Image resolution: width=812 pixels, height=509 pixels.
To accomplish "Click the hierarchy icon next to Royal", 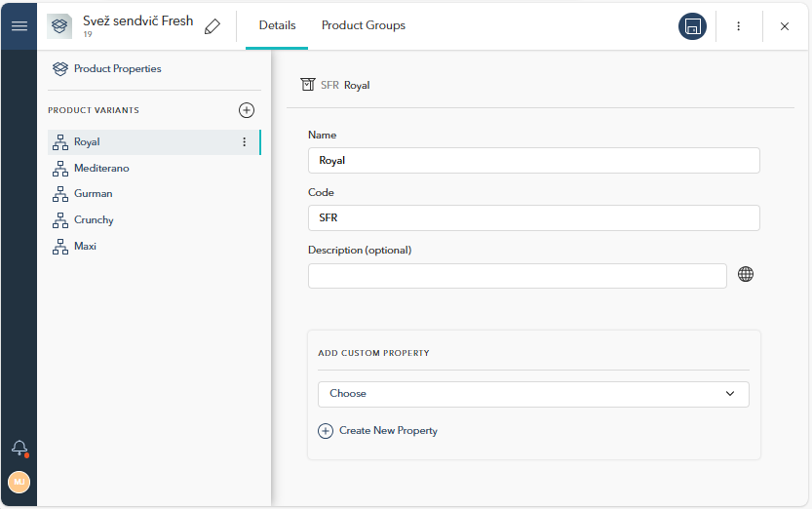I will (60, 142).
